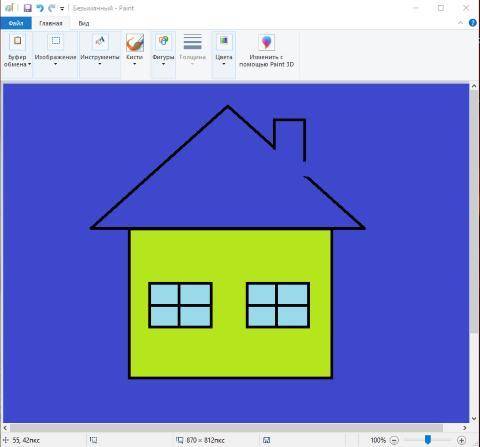
Task: Expand the Цвета colors dropdown
Action: point(224,64)
